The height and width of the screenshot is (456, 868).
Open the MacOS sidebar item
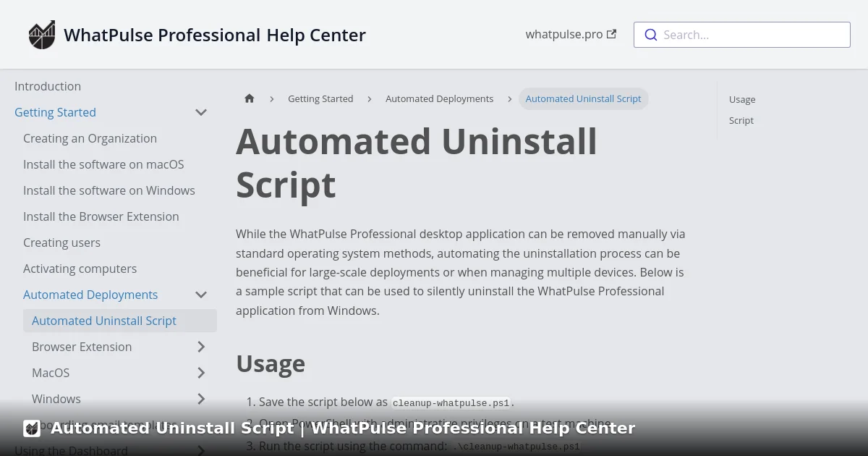(x=51, y=373)
